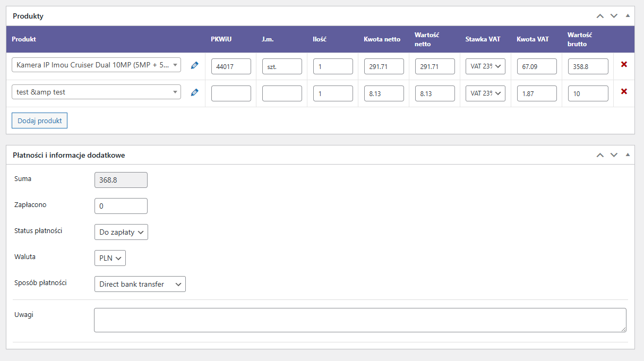Change VAT rate for the Kamera row
The image size is (644, 361).
click(485, 66)
